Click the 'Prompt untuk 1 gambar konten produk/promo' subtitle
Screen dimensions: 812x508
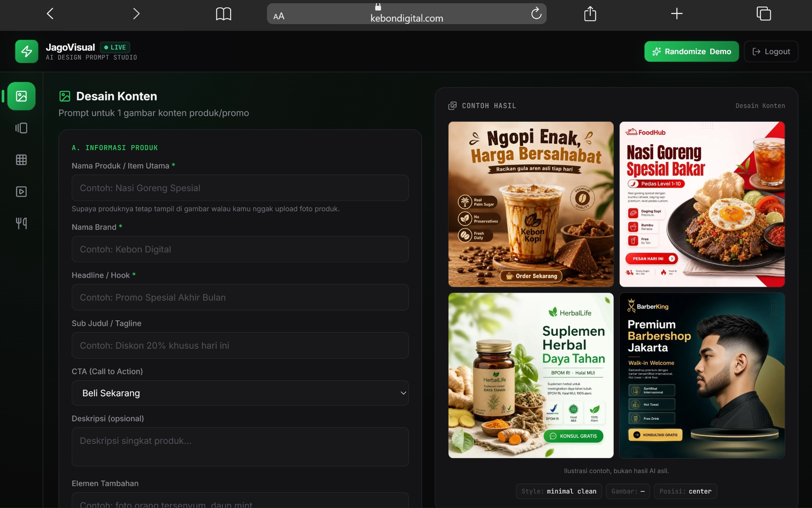[x=154, y=113]
